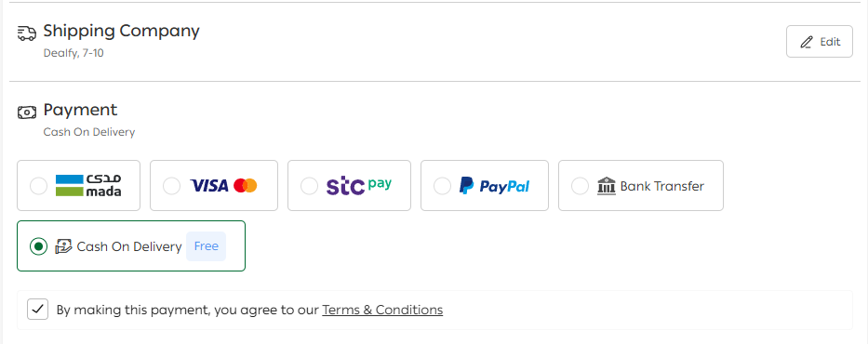Select the PayPal radio button
The width and height of the screenshot is (868, 344).
pos(442,186)
